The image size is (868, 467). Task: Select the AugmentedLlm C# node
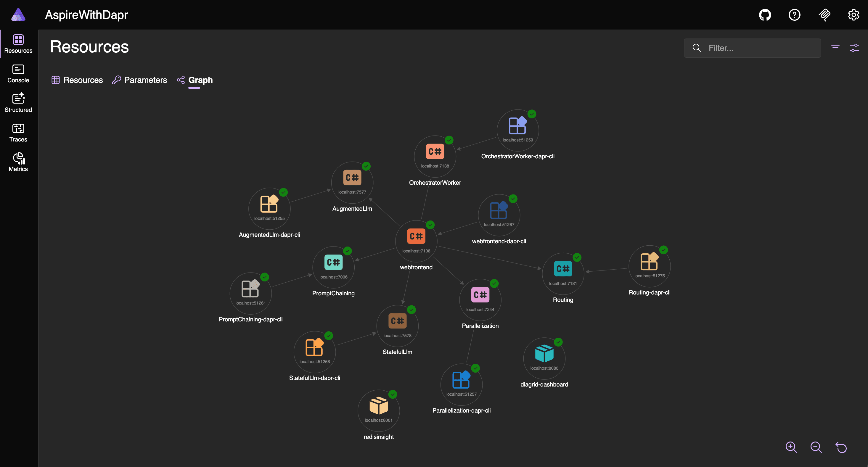pyautogui.click(x=352, y=183)
